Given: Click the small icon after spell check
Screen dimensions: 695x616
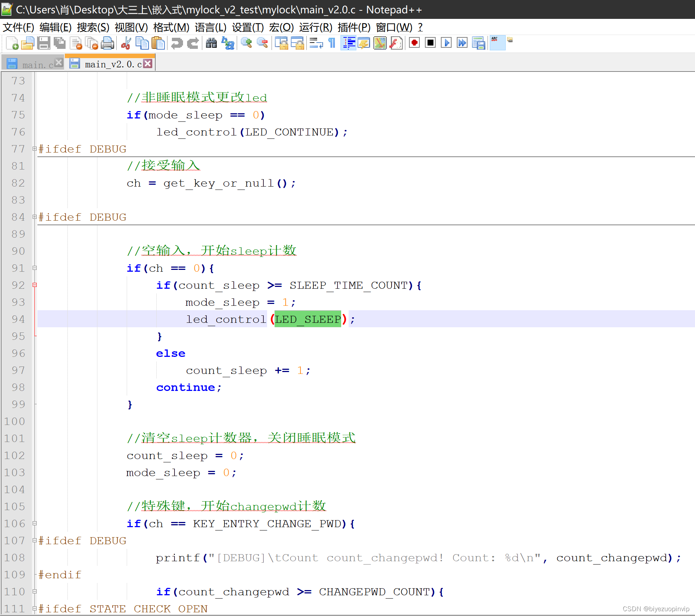Looking at the screenshot, I should (x=510, y=40).
